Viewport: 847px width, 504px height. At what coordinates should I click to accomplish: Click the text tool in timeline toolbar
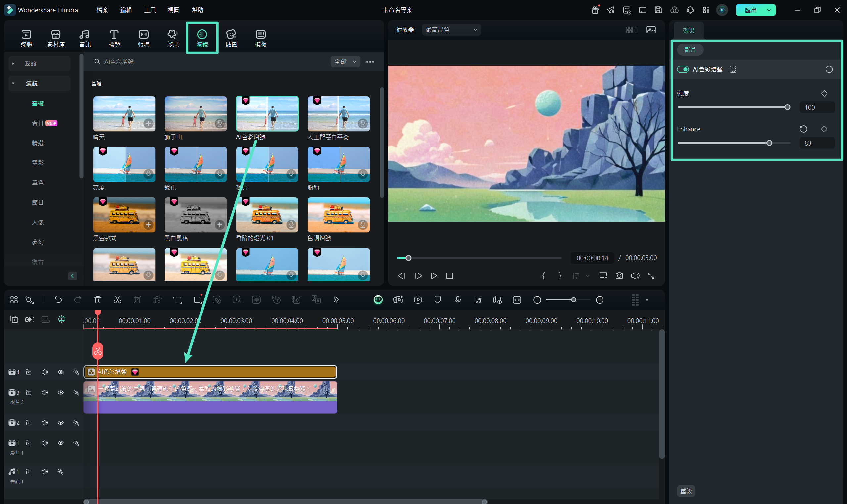[x=177, y=300]
